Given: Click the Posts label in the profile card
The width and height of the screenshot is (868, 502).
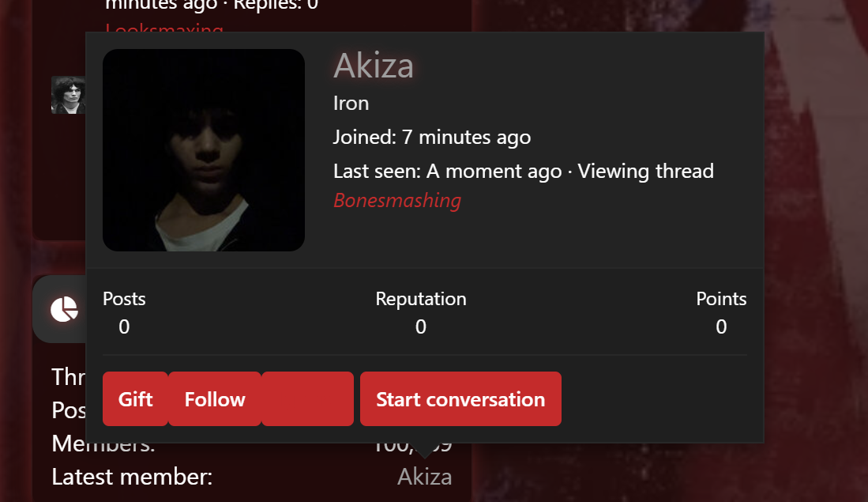Looking at the screenshot, I should pyautogui.click(x=124, y=299).
